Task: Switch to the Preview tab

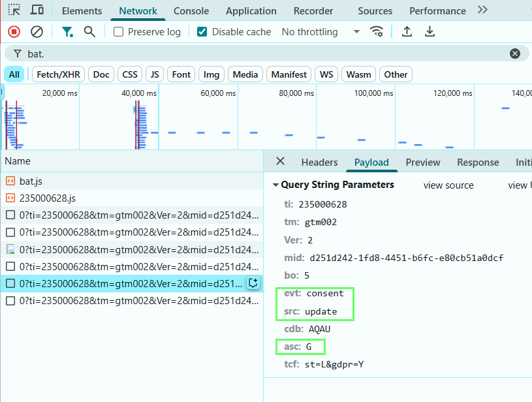Action: (x=423, y=162)
